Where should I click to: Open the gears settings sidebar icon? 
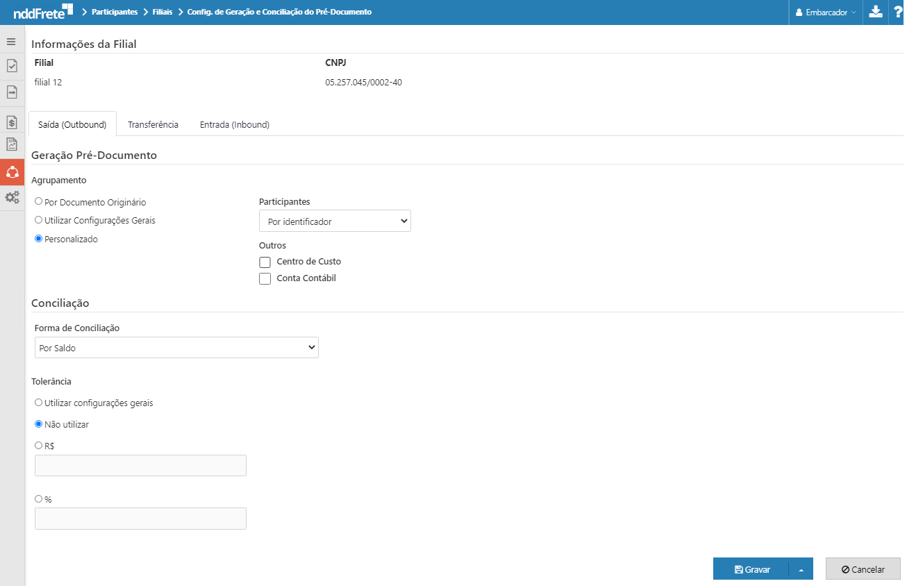click(x=12, y=197)
